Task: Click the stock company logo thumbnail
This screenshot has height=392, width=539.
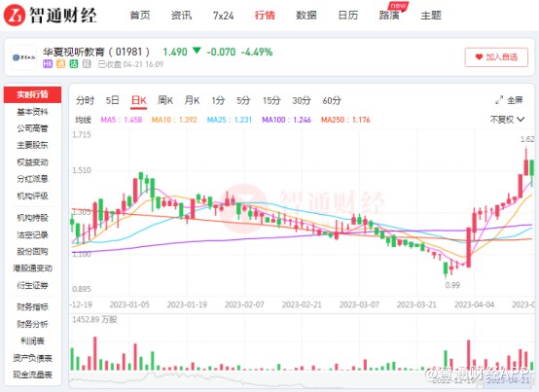Action: pos(23,57)
